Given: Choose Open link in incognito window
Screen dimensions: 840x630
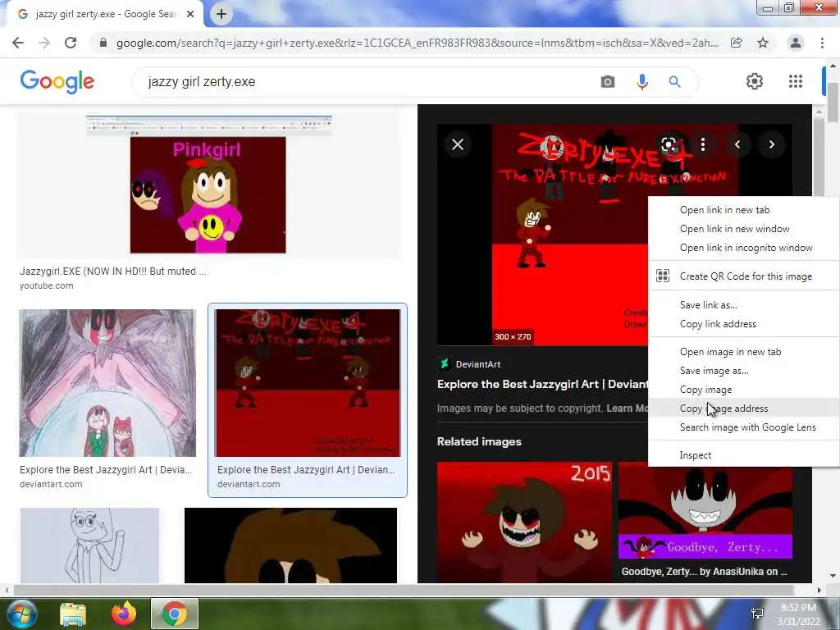Looking at the screenshot, I should click(x=743, y=248).
